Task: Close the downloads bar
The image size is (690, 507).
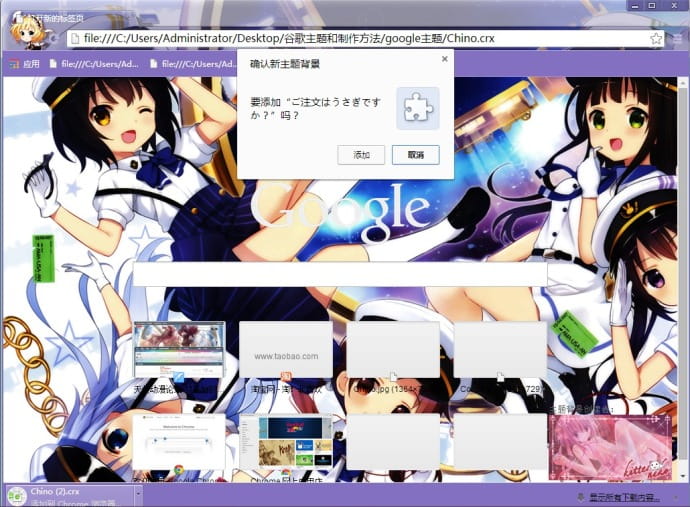Action: point(675,497)
